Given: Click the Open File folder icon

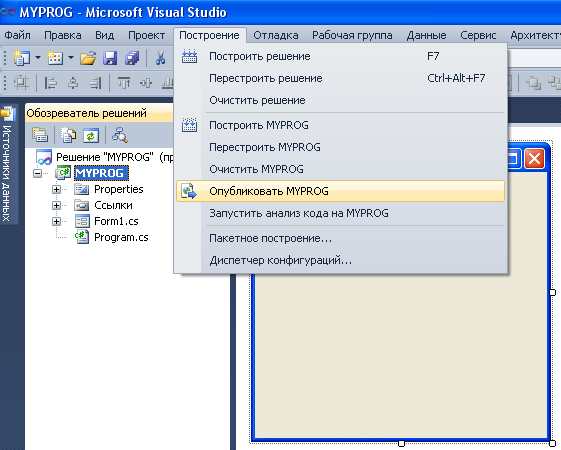Looking at the screenshot, I should [x=88, y=58].
